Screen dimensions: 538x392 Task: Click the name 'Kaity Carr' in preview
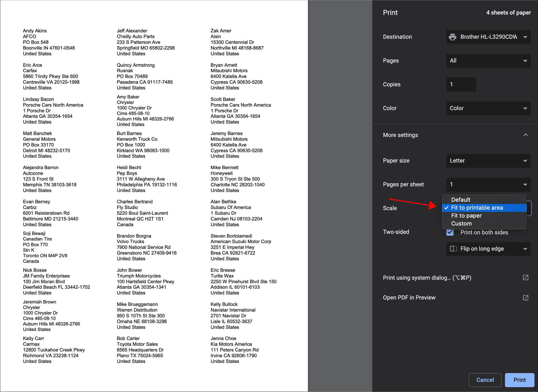pyautogui.click(x=34, y=338)
